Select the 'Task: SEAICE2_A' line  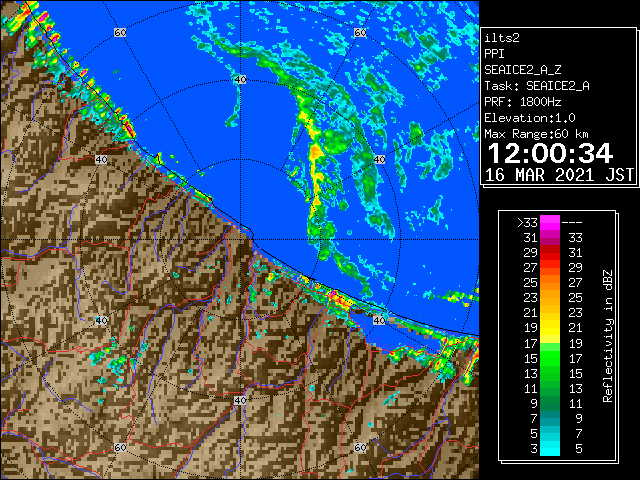pos(537,86)
